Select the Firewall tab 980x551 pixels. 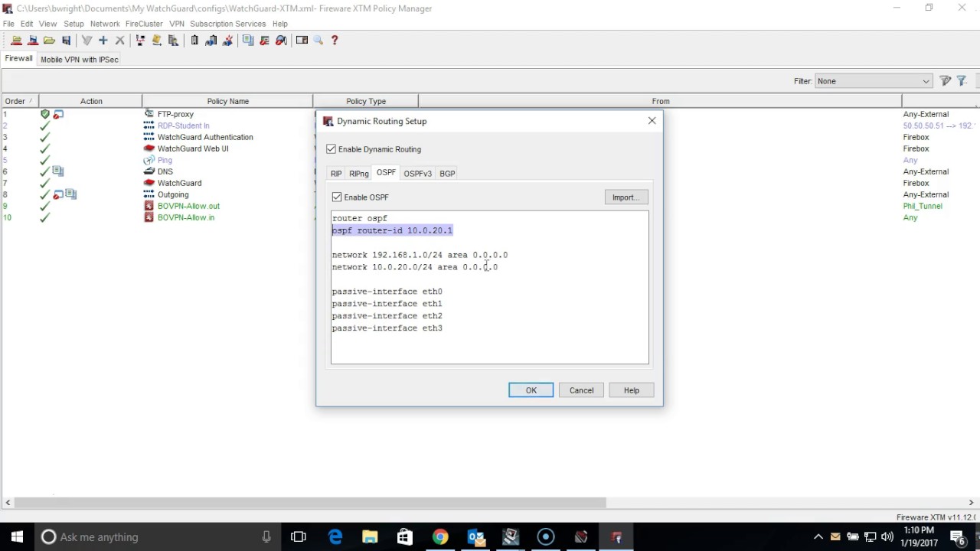pyautogui.click(x=18, y=59)
